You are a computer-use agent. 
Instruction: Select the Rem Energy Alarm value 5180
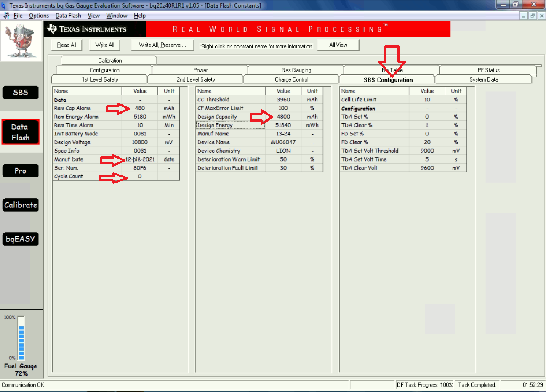coord(140,117)
